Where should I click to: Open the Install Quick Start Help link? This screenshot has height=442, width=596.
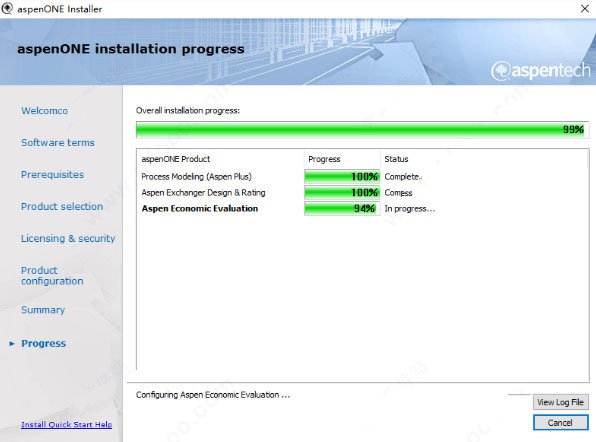[x=67, y=425]
